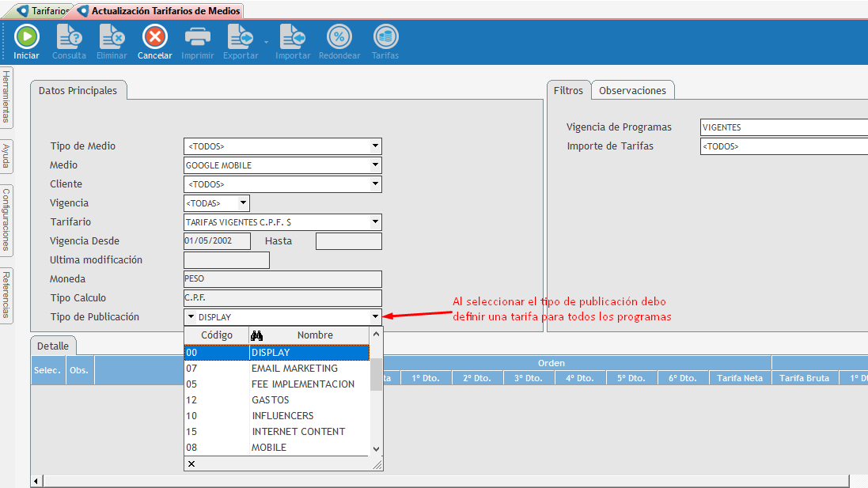This screenshot has width=868, height=488.
Task: Select EMAIL MARKETING from the list
Action: pyautogui.click(x=294, y=369)
